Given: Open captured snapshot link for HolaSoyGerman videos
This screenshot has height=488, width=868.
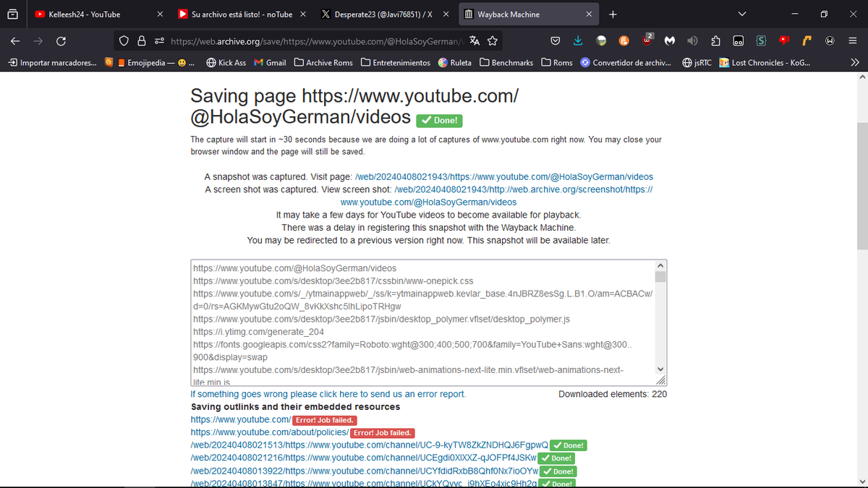Looking at the screenshot, I should pyautogui.click(x=504, y=176).
